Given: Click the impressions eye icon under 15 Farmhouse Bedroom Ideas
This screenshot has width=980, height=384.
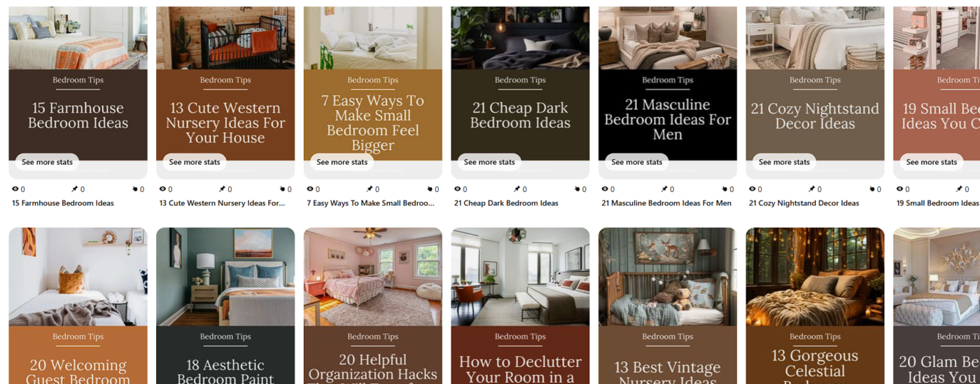Looking at the screenshot, I should [15, 189].
